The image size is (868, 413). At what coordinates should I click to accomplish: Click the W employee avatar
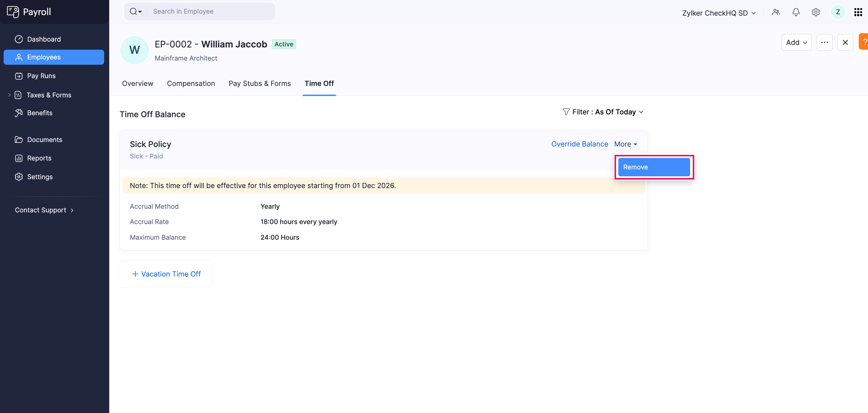pos(134,50)
